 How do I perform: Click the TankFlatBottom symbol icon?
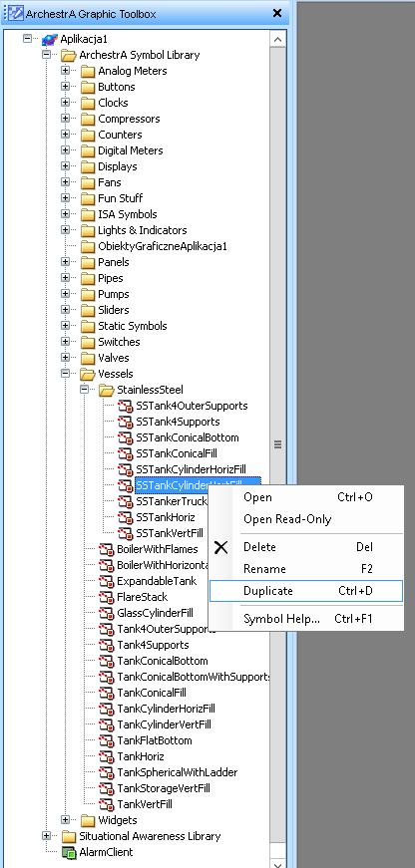tap(107, 740)
